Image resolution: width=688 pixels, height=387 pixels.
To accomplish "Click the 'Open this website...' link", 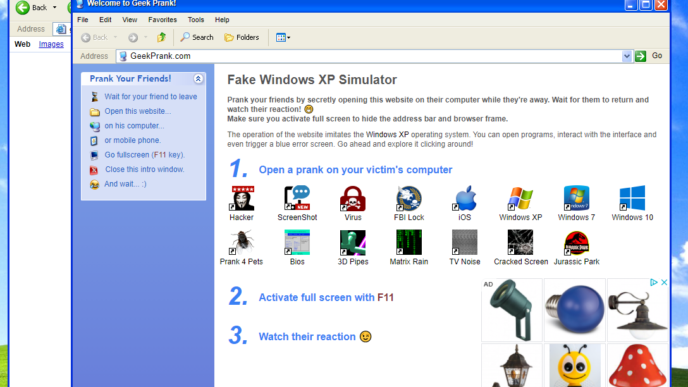I will pos(138,111).
